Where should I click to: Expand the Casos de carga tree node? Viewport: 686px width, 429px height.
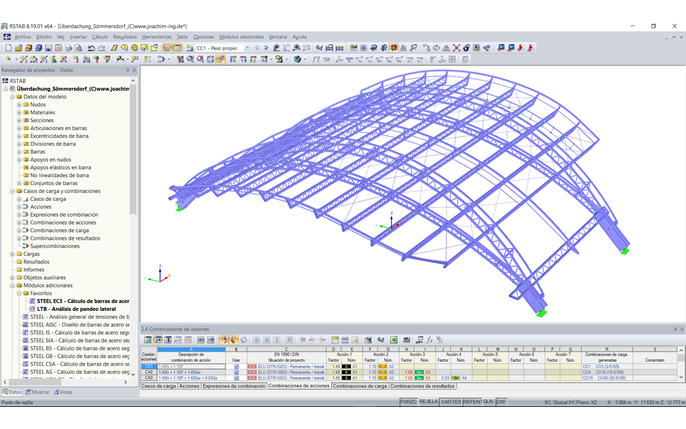[19, 199]
